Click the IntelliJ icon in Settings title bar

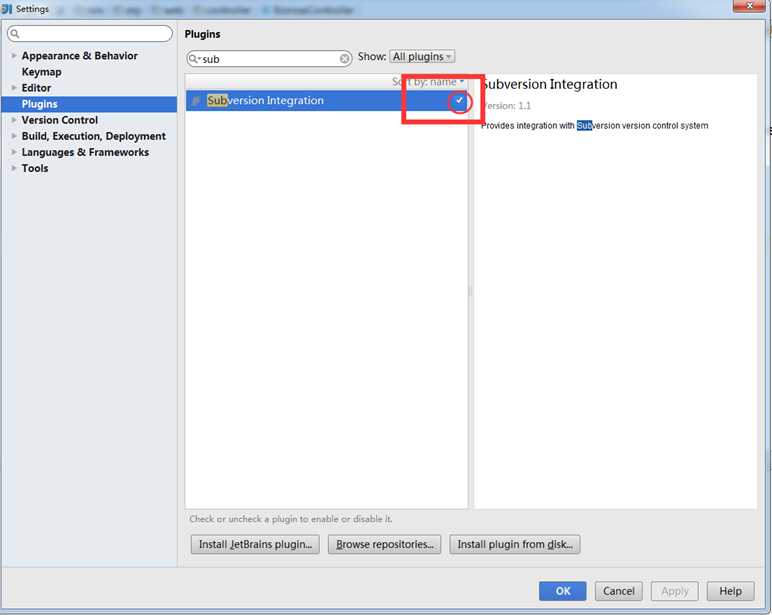pyautogui.click(x=6, y=9)
